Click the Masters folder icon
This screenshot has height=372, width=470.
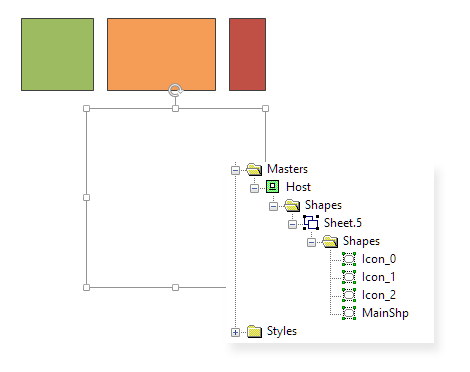[254, 169]
